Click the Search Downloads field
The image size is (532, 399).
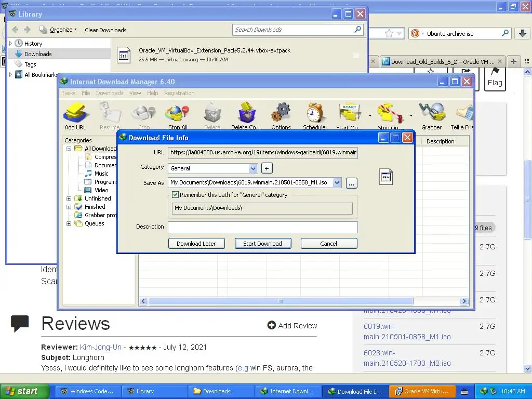point(298,30)
